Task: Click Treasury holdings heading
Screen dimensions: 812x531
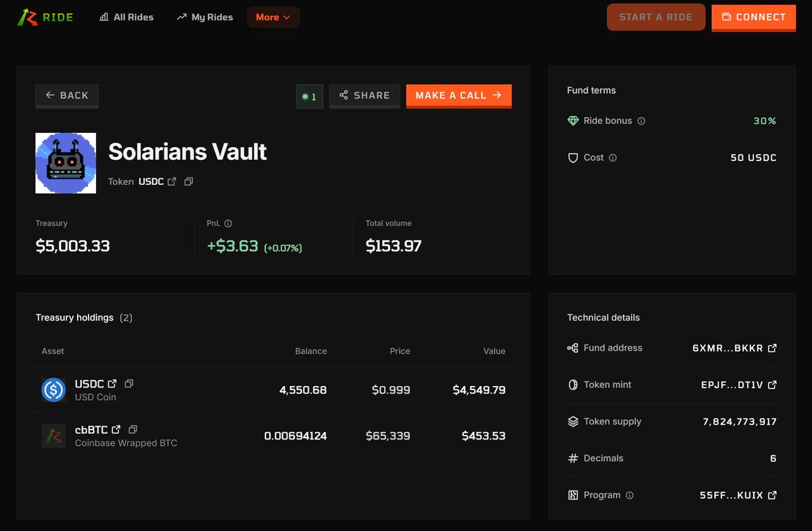Action: point(74,318)
